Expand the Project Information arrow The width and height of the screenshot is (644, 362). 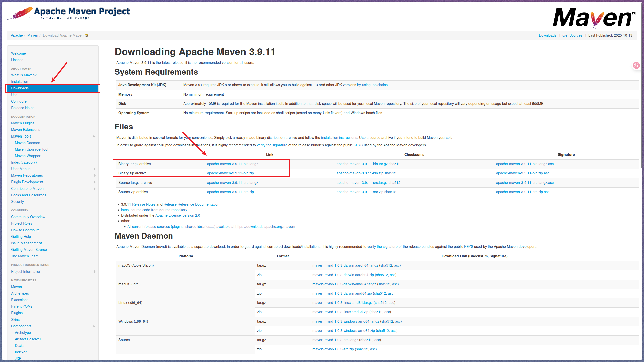[x=95, y=272]
